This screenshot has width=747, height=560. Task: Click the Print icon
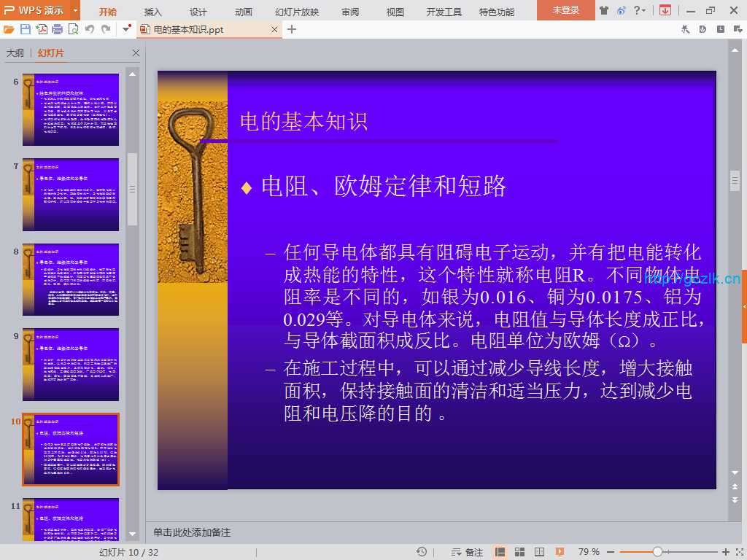57,29
